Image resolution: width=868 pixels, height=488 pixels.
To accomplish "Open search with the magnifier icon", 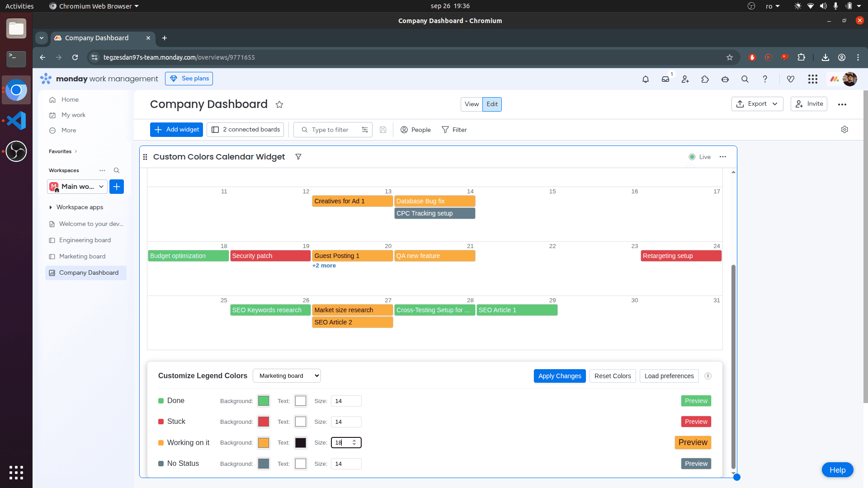I will click(x=745, y=79).
